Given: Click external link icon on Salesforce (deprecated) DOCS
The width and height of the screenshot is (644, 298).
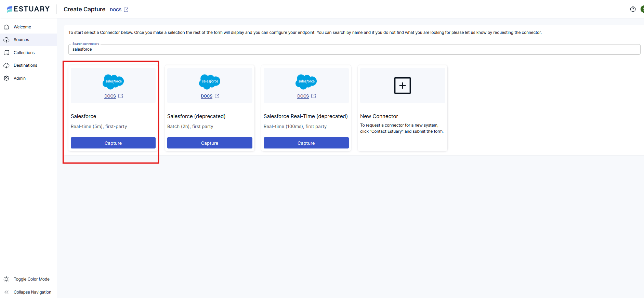Looking at the screenshot, I should [x=217, y=96].
